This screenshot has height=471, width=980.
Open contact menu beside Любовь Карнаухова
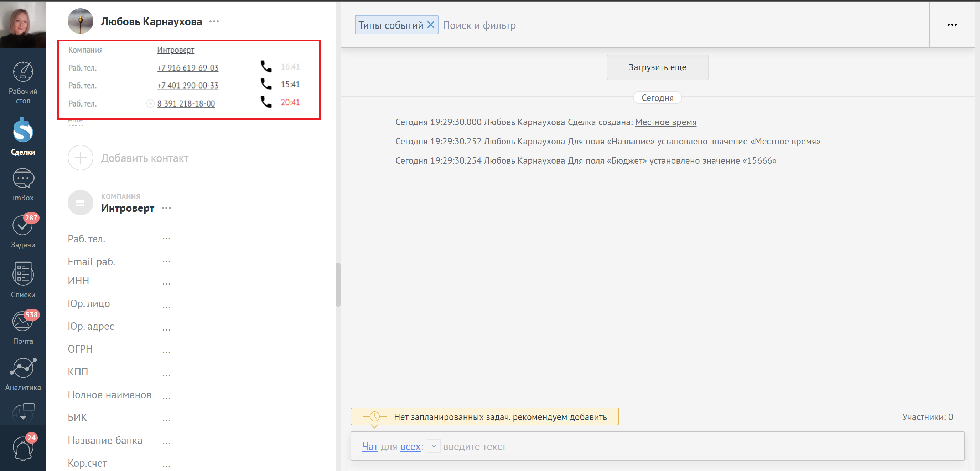214,21
